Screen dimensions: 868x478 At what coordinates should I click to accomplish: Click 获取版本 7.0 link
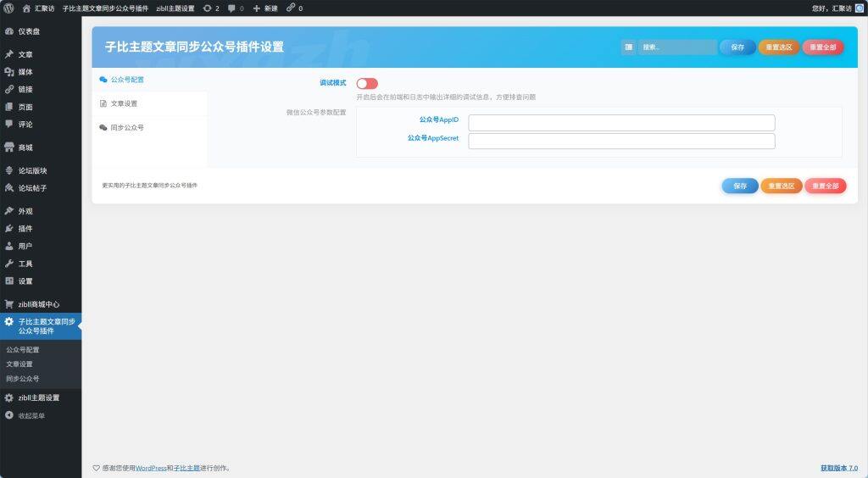[x=839, y=468]
